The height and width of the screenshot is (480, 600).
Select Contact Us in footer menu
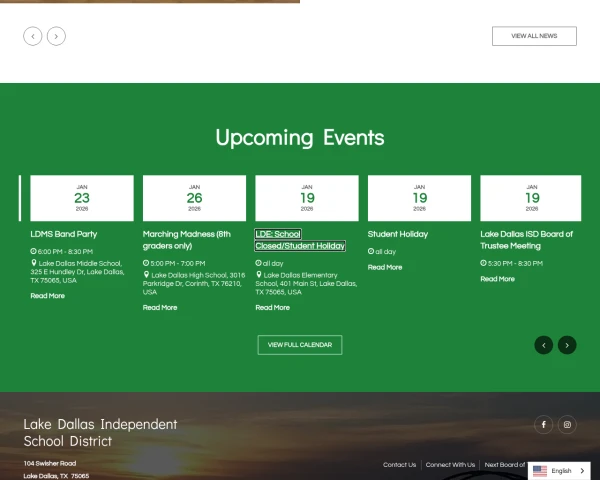tap(399, 465)
